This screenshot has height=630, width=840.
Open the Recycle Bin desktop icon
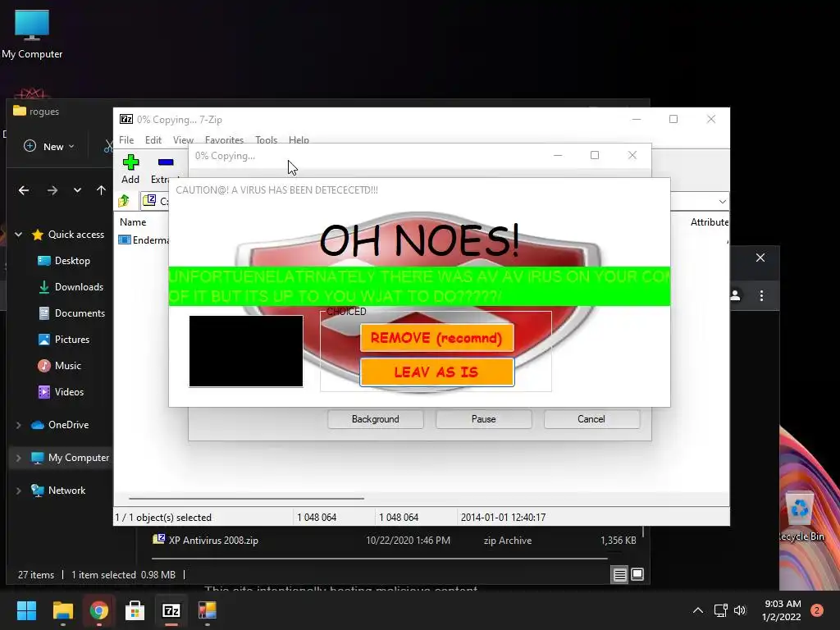[801, 516]
